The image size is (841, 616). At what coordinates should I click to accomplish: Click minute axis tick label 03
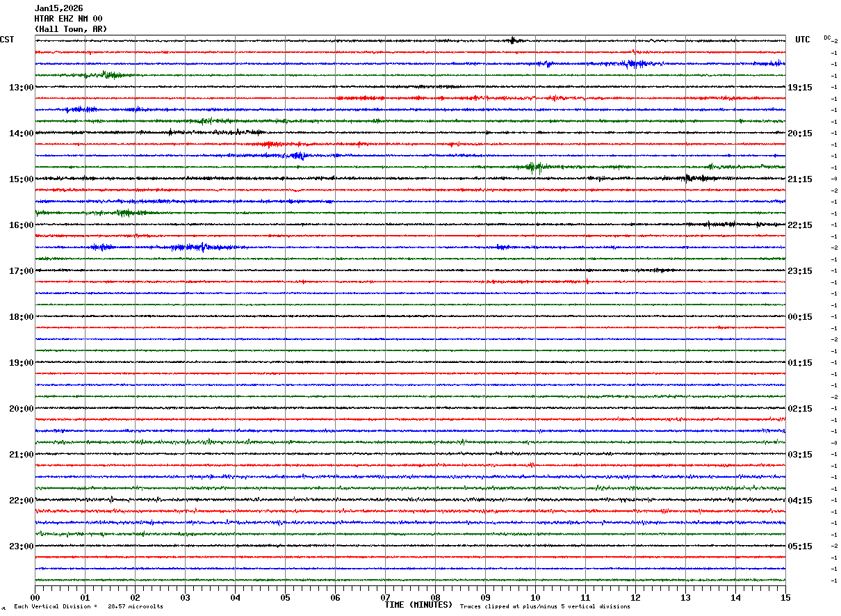185,598
